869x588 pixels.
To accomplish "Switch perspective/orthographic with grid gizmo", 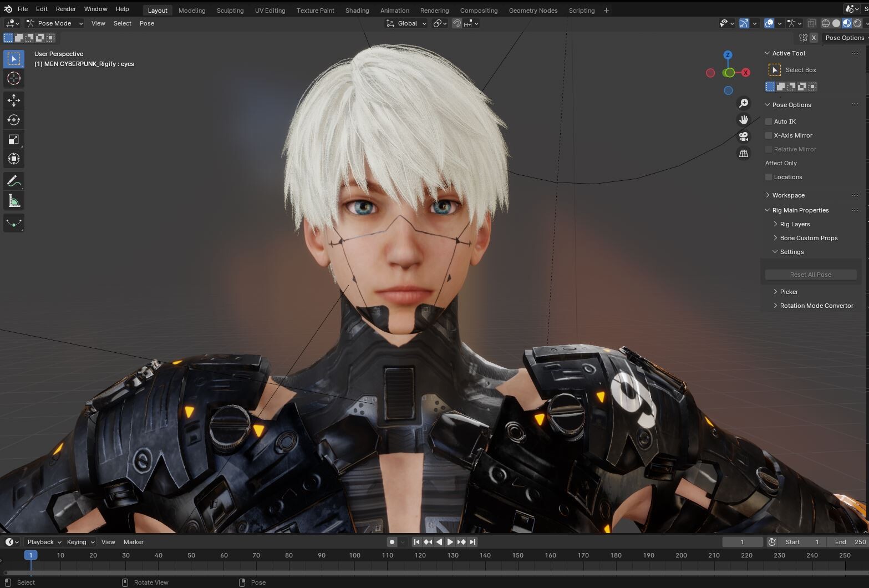I will pyautogui.click(x=744, y=153).
